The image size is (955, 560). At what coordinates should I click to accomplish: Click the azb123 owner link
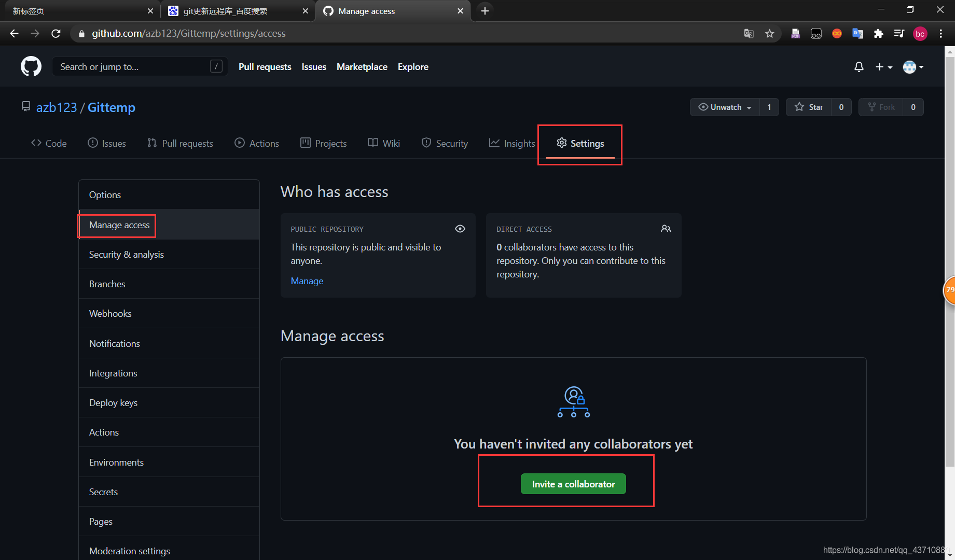coord(57,107)
